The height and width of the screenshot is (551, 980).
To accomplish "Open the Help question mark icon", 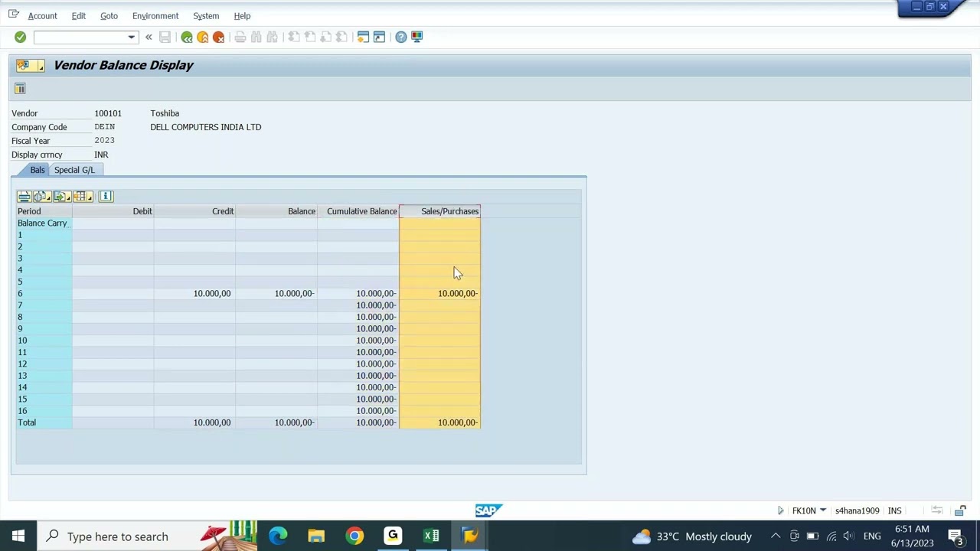I will 400,37.
